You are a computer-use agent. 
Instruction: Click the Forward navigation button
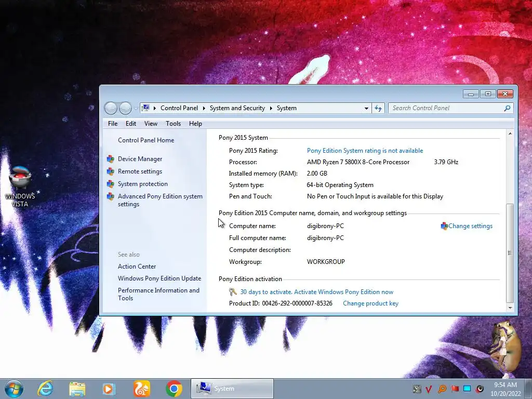click(125, 108)
